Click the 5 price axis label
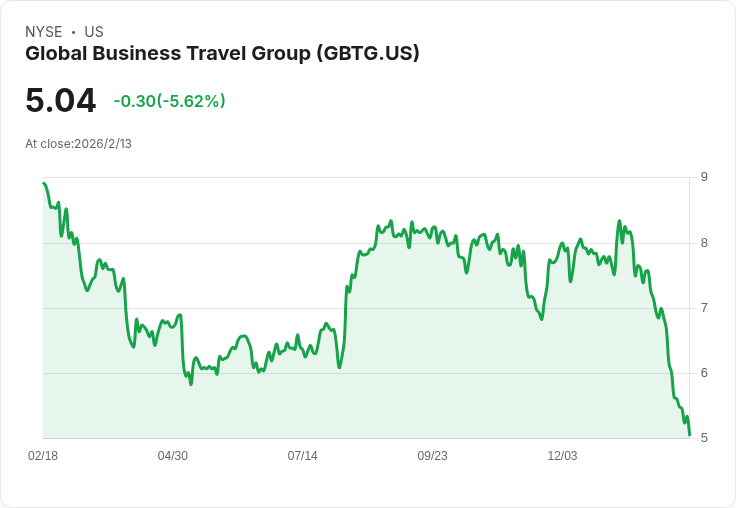The image size is (736, 508). [704, 438]
